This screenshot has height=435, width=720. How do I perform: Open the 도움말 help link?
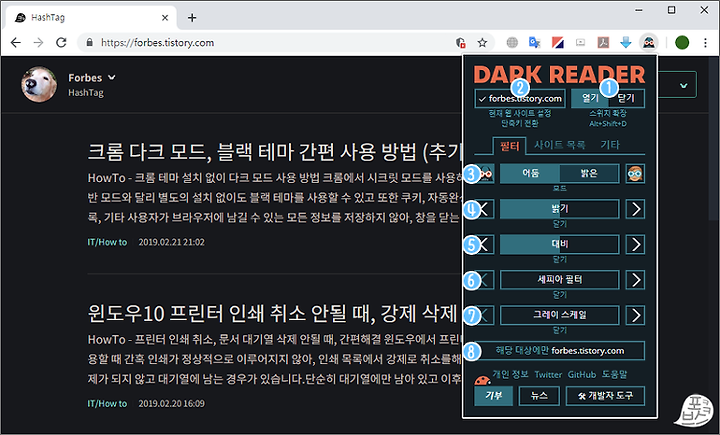pos(614,374)
